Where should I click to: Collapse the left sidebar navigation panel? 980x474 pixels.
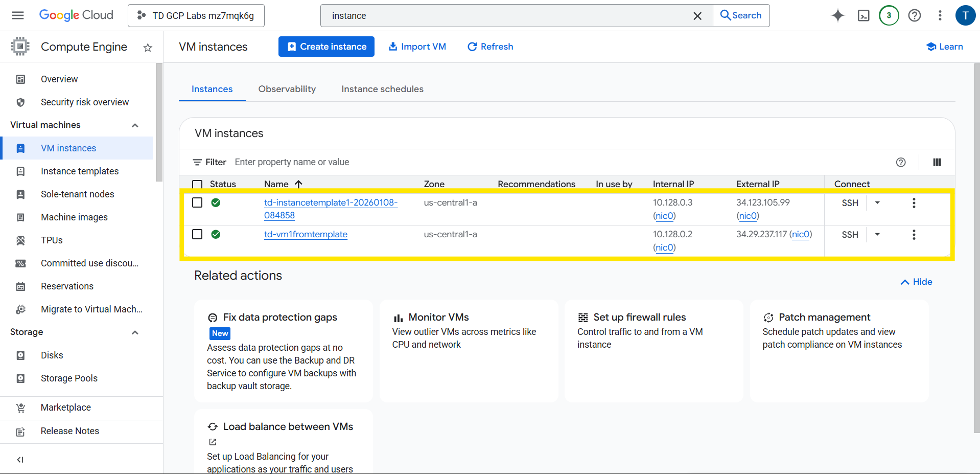pos(20,459)
